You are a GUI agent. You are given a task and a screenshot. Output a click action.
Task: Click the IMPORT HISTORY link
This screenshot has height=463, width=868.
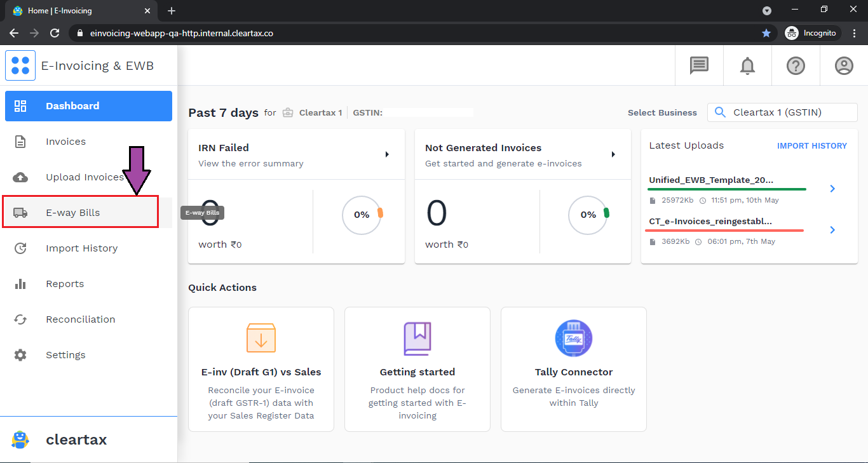tap(812, 146)
